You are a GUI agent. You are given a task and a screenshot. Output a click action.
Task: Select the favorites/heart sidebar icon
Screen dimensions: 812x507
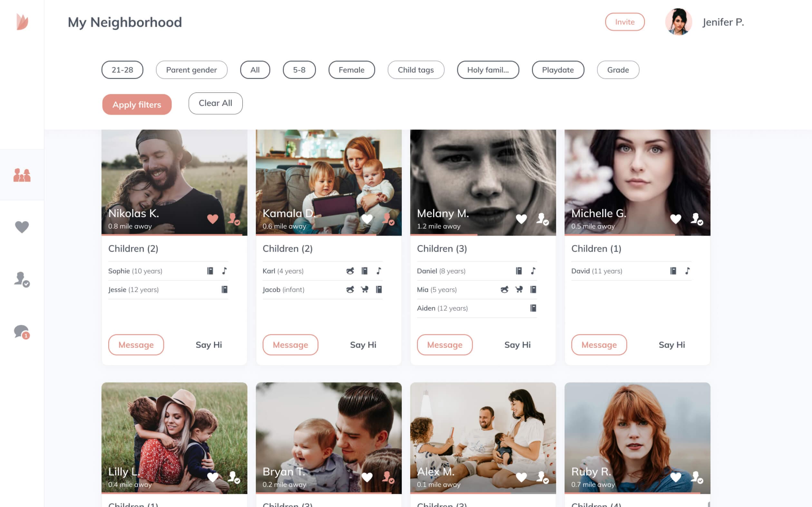tap(22, 227)
